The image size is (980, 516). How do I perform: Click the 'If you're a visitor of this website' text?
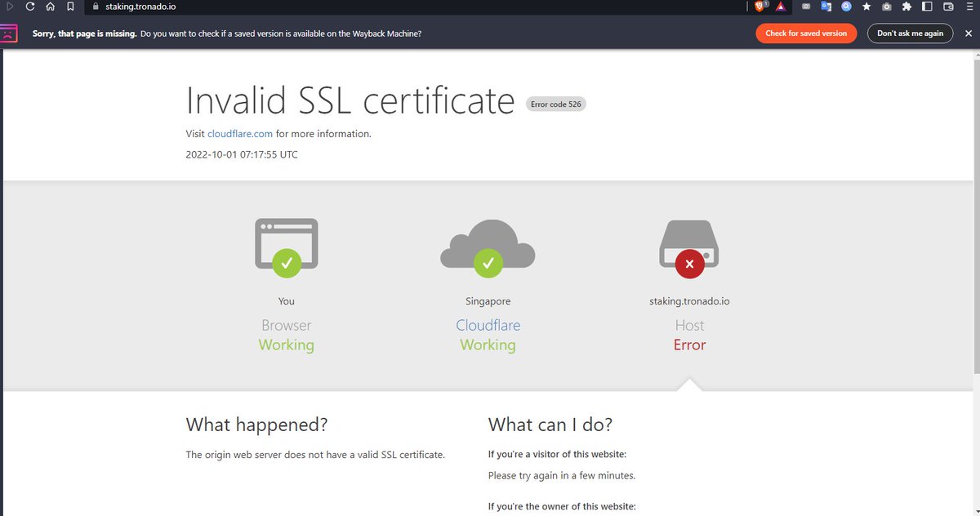point(557,454)
